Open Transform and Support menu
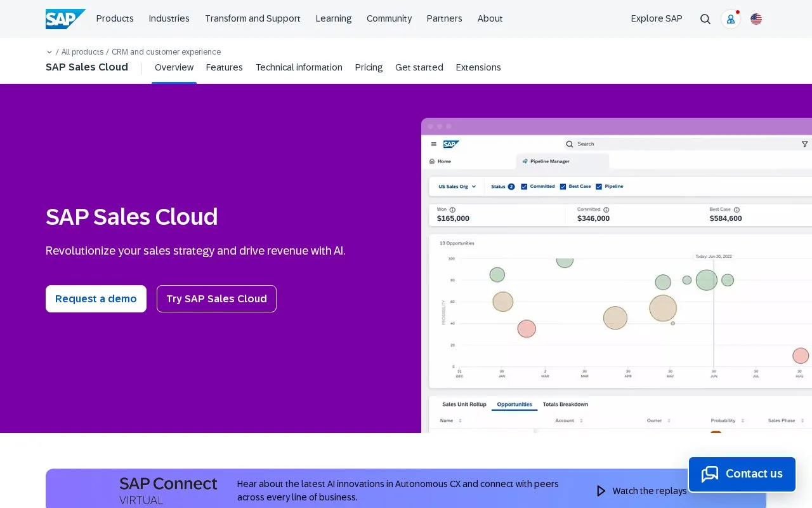The height and width of the screenshot is (508, 812). point(252,18)
